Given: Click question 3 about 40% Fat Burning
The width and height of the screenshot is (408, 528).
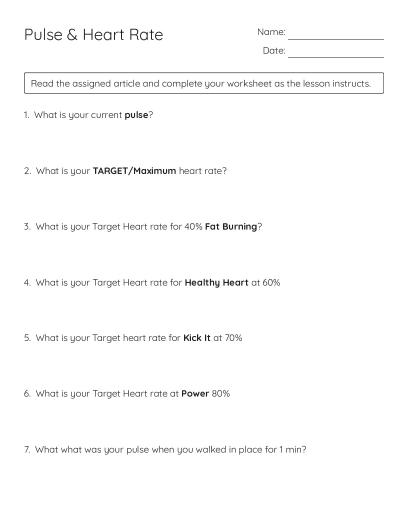Looking at the screenshot, I should tap(143, 227).
